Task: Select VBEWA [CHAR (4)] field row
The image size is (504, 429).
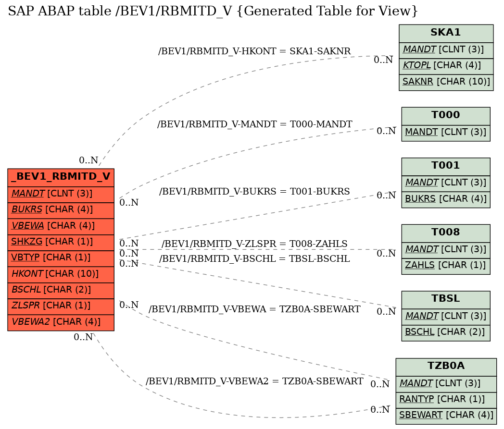Action: [x=61, y=226]
